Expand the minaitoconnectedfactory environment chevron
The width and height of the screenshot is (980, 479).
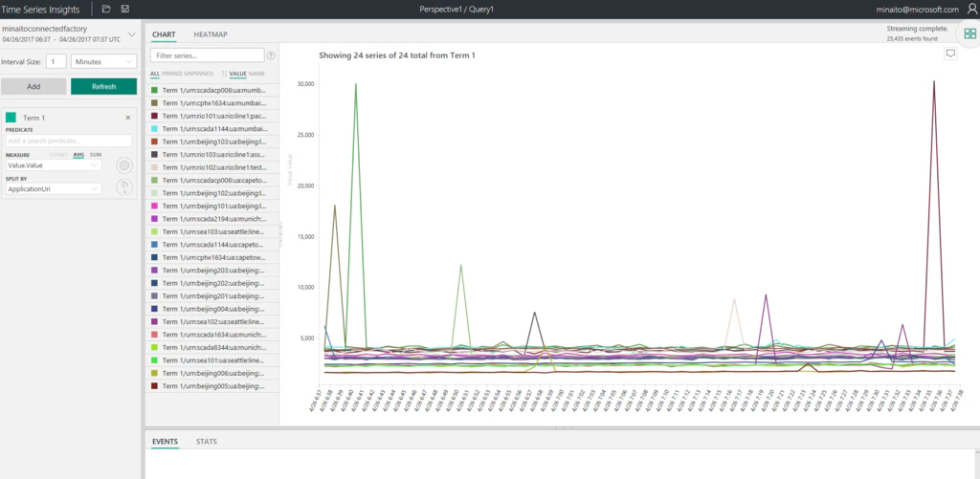tap(131, 34)
